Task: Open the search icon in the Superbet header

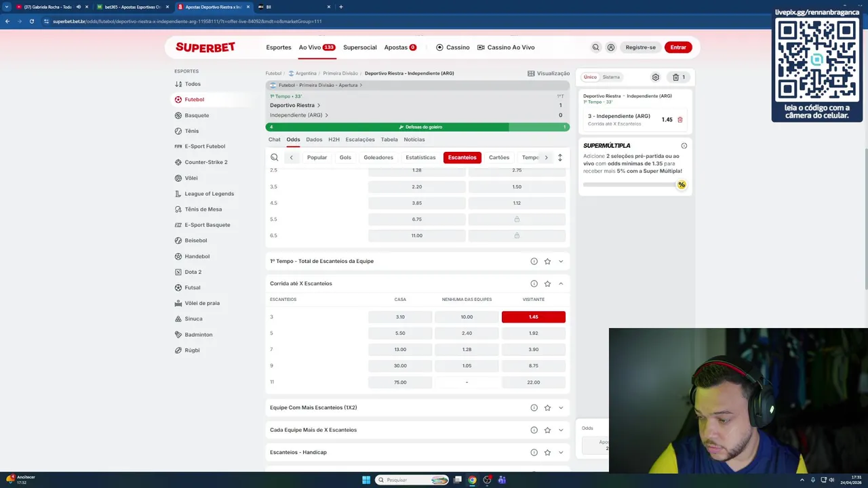Action: click(595, 47)
